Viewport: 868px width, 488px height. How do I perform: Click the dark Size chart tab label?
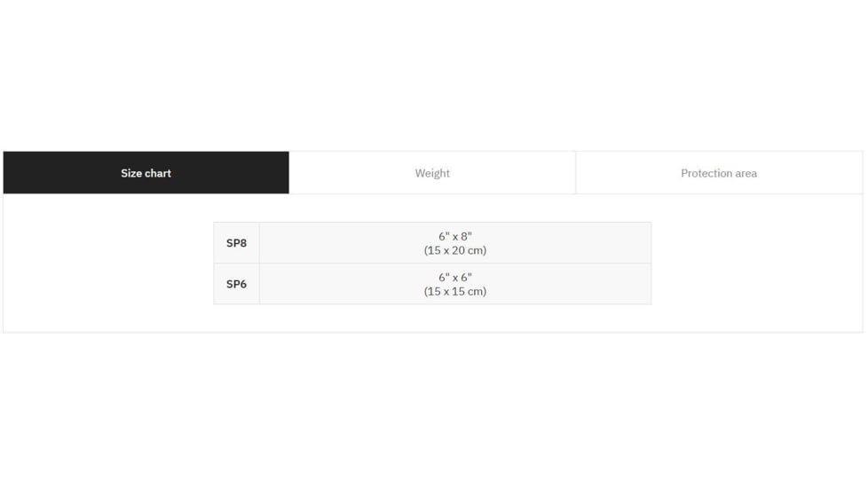click(146, 173)
